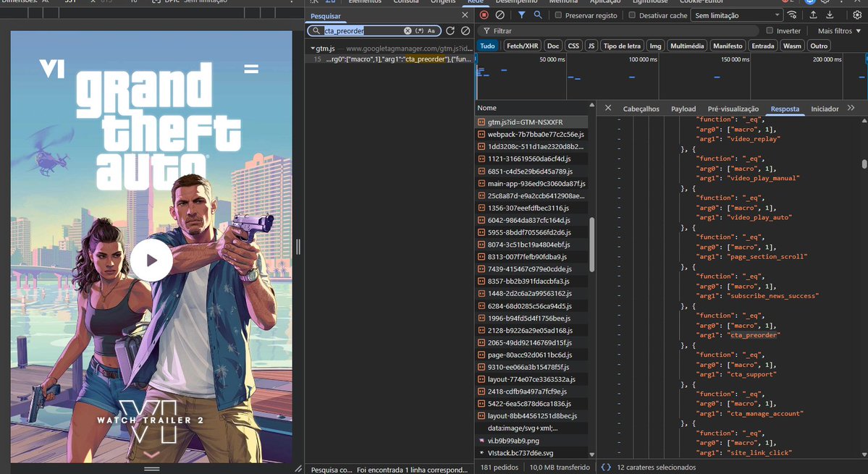Open the Sem limitação throttling dropdown

(736, 15)
